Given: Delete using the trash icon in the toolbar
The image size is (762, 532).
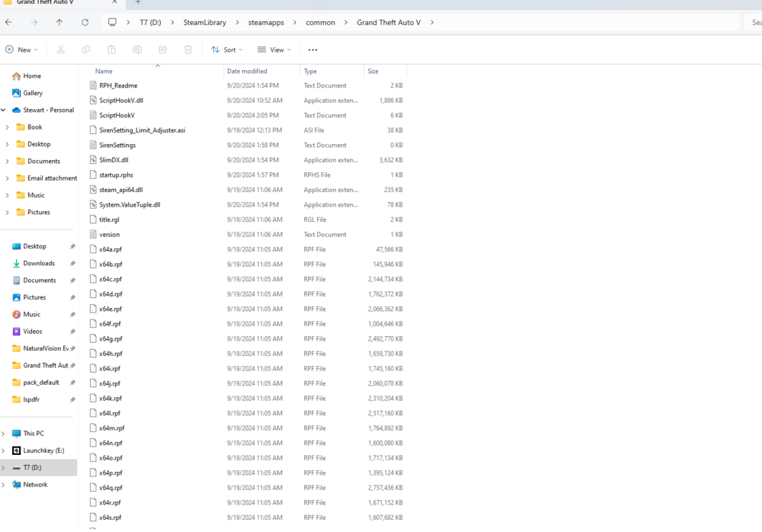Looking at the screenshot, I should 187,49.
